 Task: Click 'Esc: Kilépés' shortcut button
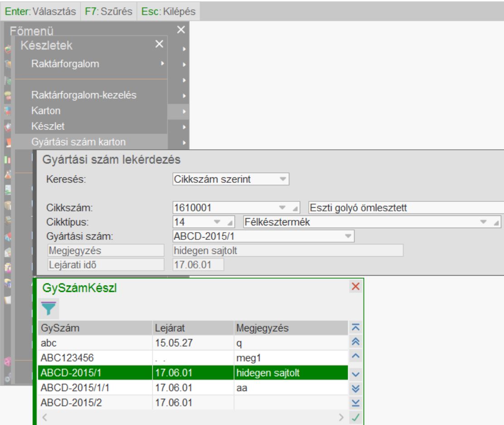coord(168,11)
